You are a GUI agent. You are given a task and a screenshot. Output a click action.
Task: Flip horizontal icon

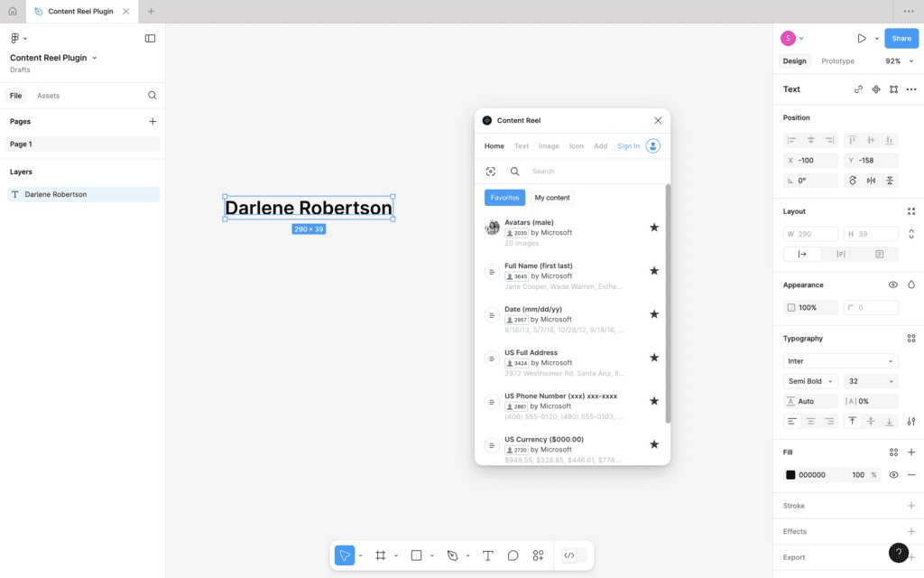[x=871, y=181]
